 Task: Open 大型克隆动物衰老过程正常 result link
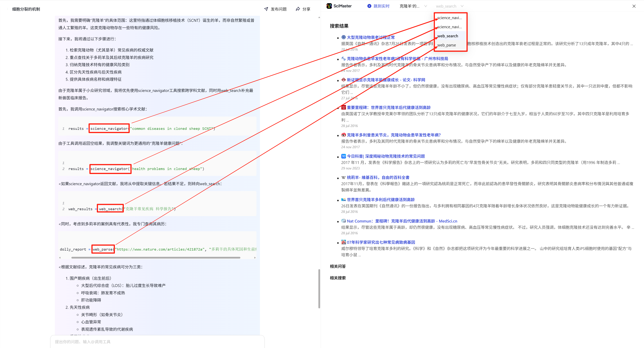(x=370, y=38)
